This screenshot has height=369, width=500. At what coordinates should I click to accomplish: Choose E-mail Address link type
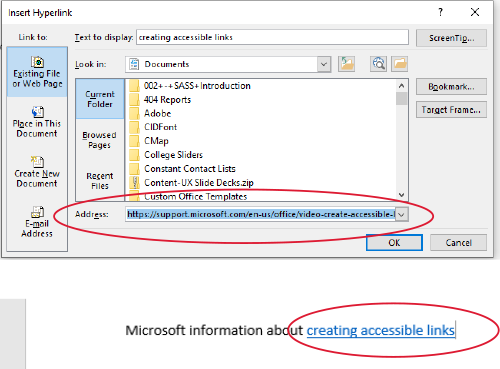[x=37, y=222]
